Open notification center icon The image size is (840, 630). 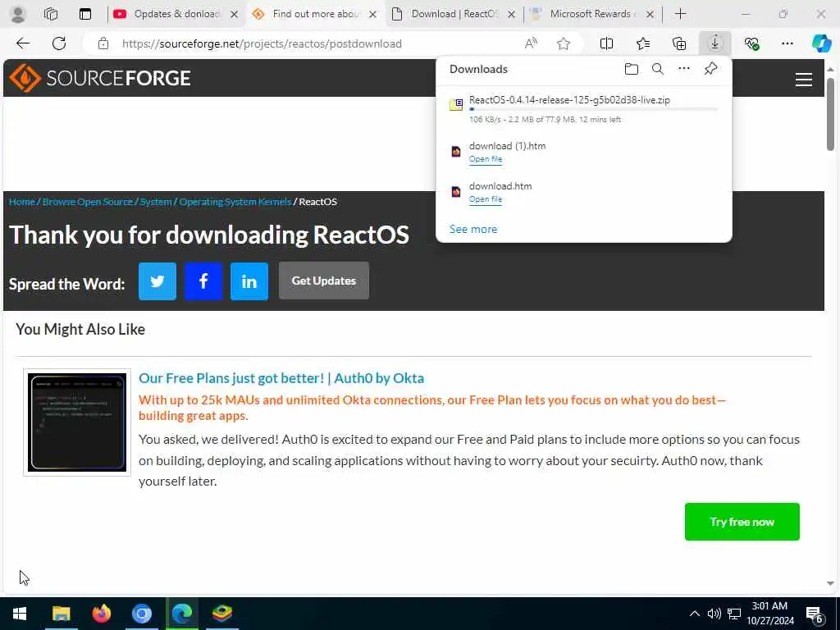pyautogui.click(x=815, y=614)
